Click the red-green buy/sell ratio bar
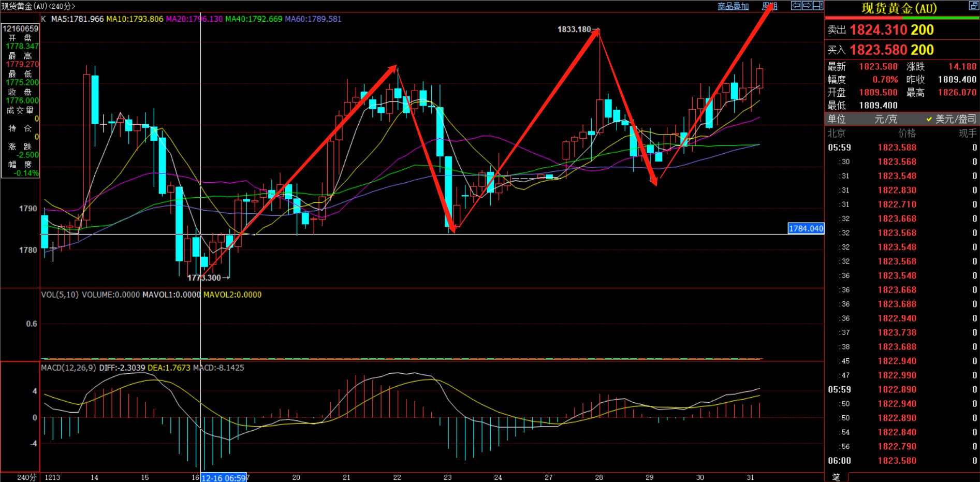The width and height of the screenshot is (980, 482). 902,18
